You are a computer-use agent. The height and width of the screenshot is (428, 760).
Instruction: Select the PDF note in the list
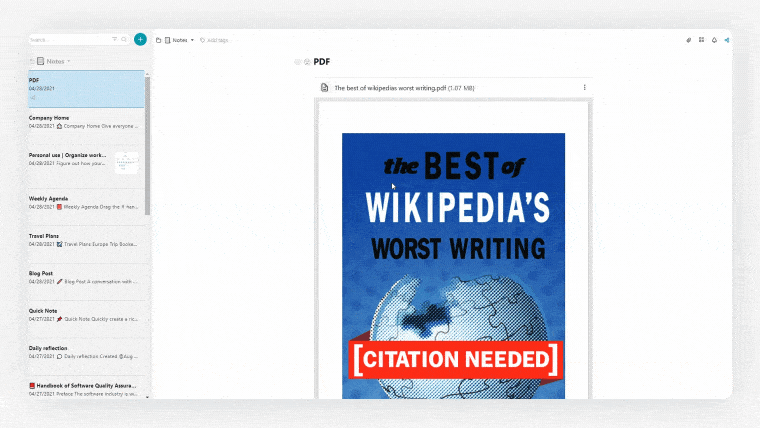click(86, 89)
